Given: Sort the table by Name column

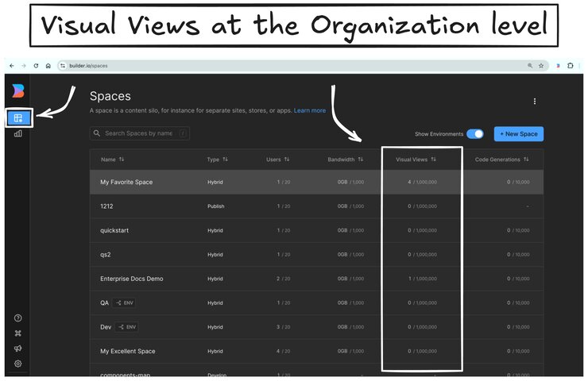Looking at the screenshot, I should tap(112, 160).
